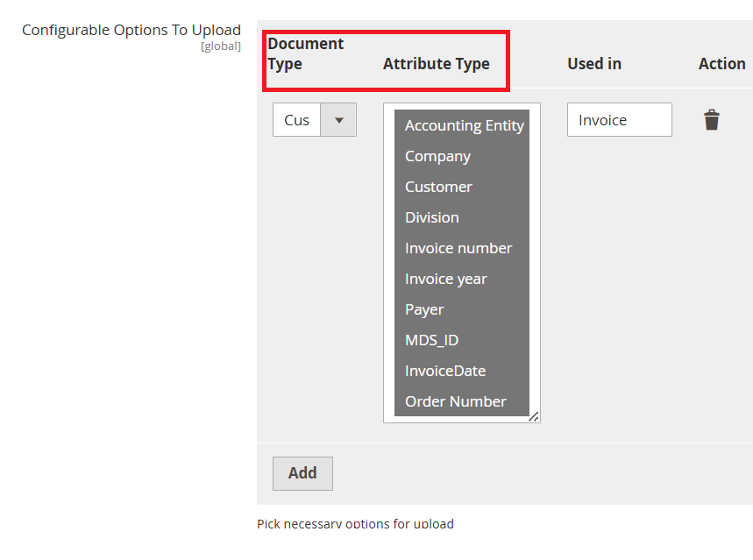The image size is (753, 560).
Task: Pick the Division attribute option
Action: coord(432,217)
